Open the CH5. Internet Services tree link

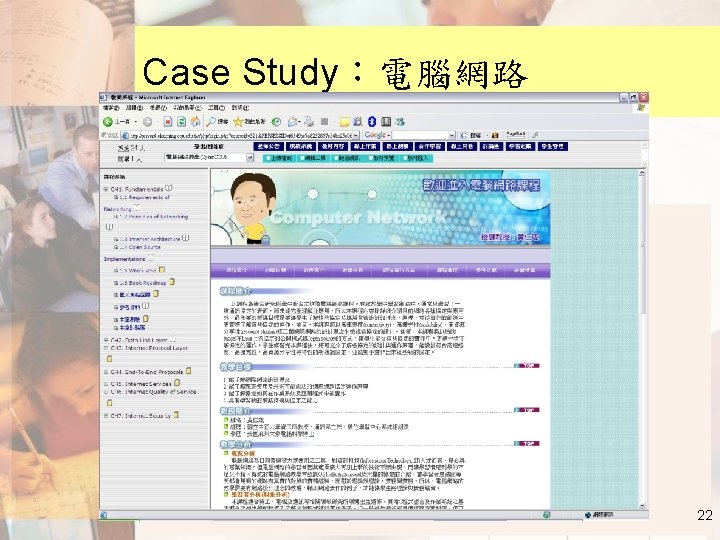(x=141, y=384)
